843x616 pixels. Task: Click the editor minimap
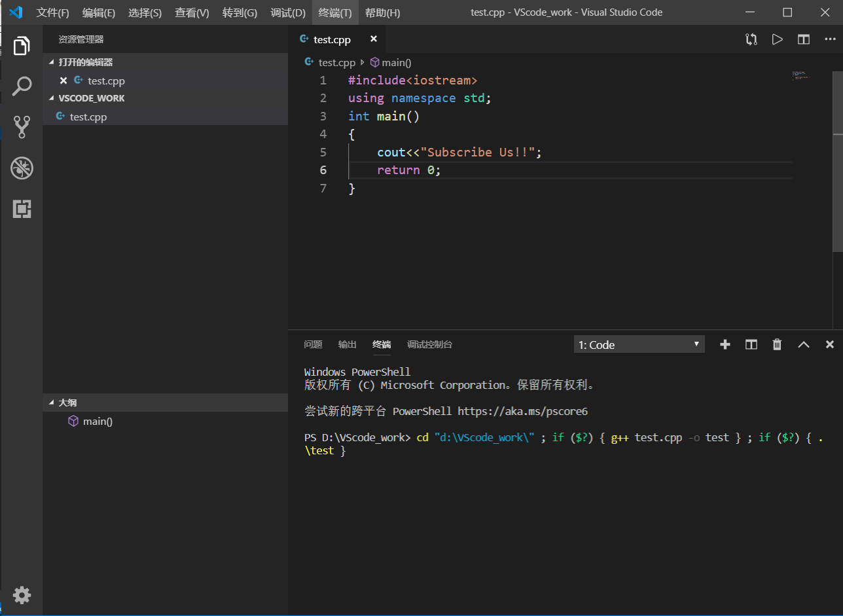[801, 75]
